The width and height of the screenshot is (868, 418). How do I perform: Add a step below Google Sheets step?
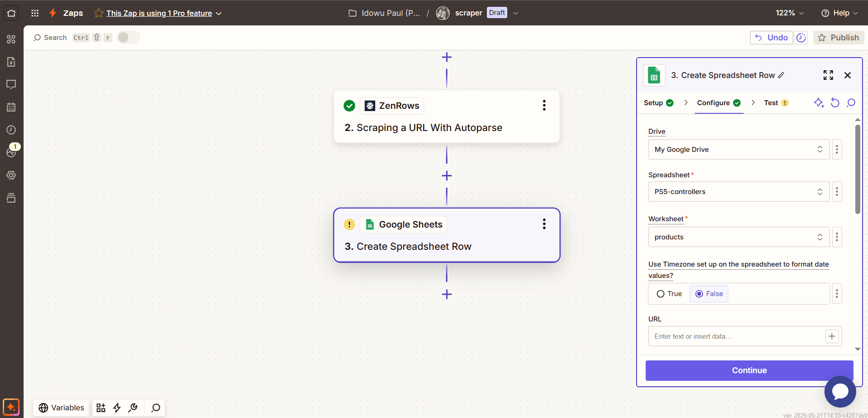(x=446, y=294)
